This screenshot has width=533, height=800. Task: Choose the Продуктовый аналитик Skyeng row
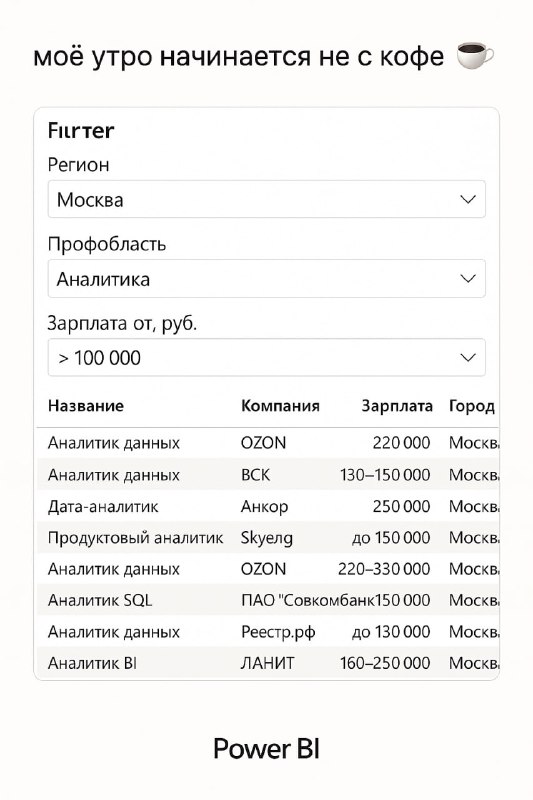pos(268,537)
